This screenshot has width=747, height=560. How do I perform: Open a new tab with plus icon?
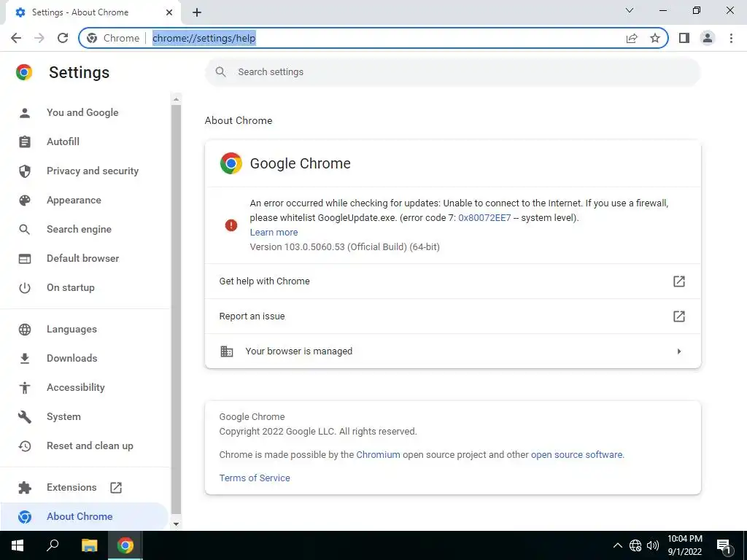pos(197,12)
